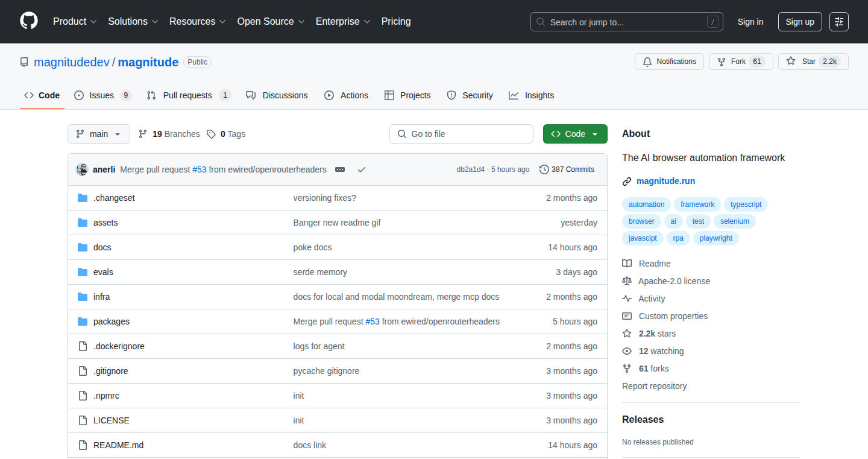This screenshot has width=868, height=459.
Task: Switch to the Code tab
Action: (42, 95)
